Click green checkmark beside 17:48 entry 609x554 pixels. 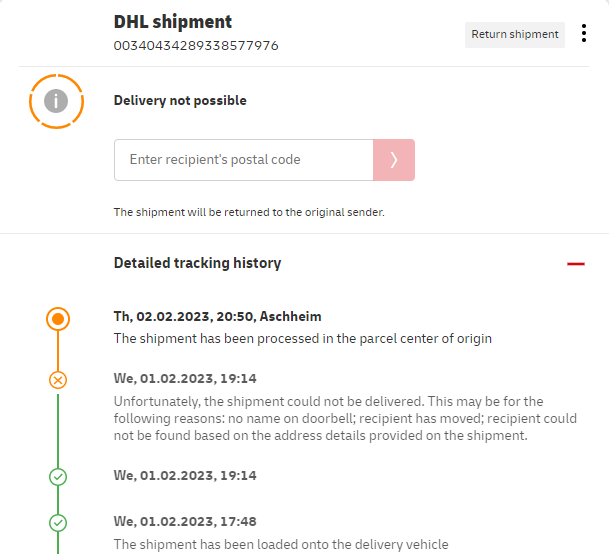click(x=58, y=523)
